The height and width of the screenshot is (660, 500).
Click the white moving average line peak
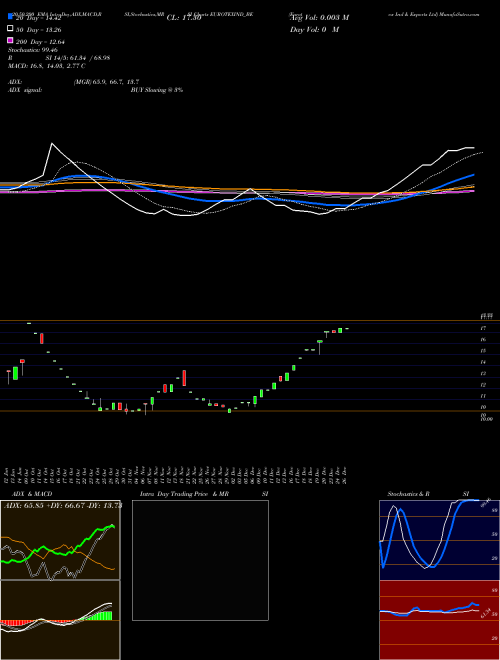[x=52, y=144]
